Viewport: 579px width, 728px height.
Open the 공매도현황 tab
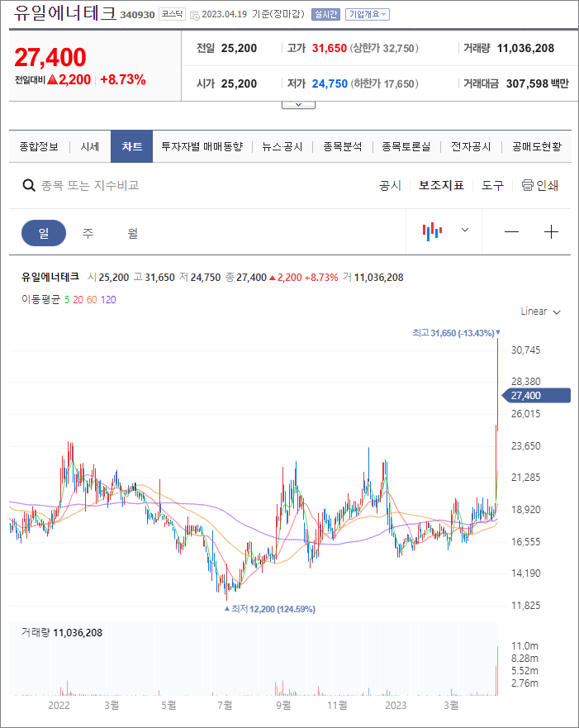pos(537,147)
